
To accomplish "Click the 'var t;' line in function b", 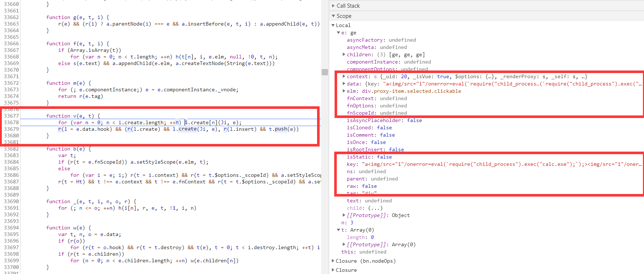I will pyautogui.click(x=67, y=155).
